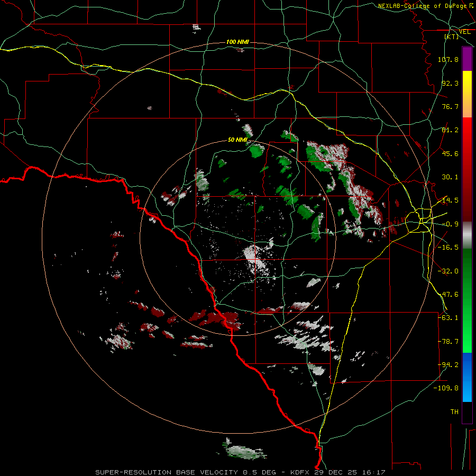Select the -47.6 scale value
The width and height of the screenshot is (476, 476).
click(x=448, y=295)
